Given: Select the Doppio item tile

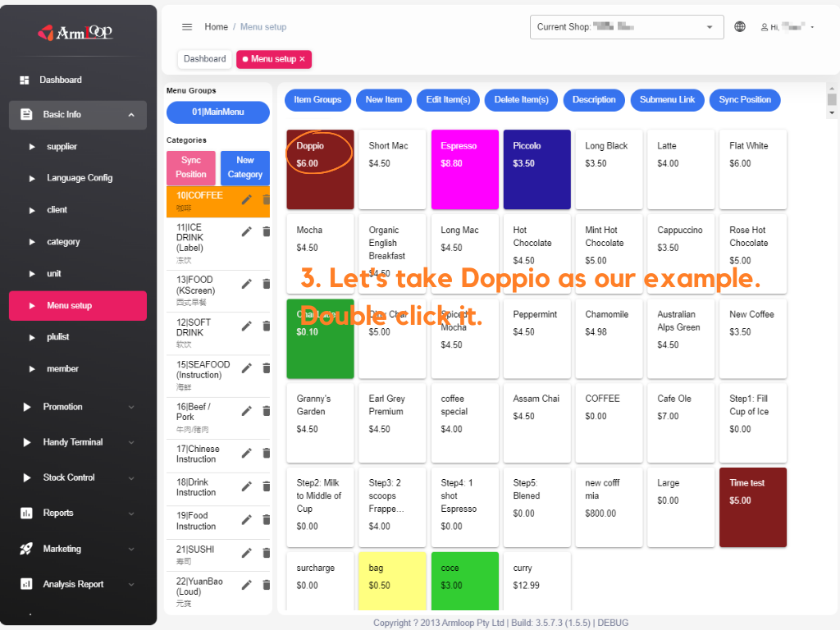Looking at the screenshot, I should click(x=320, y=169).
